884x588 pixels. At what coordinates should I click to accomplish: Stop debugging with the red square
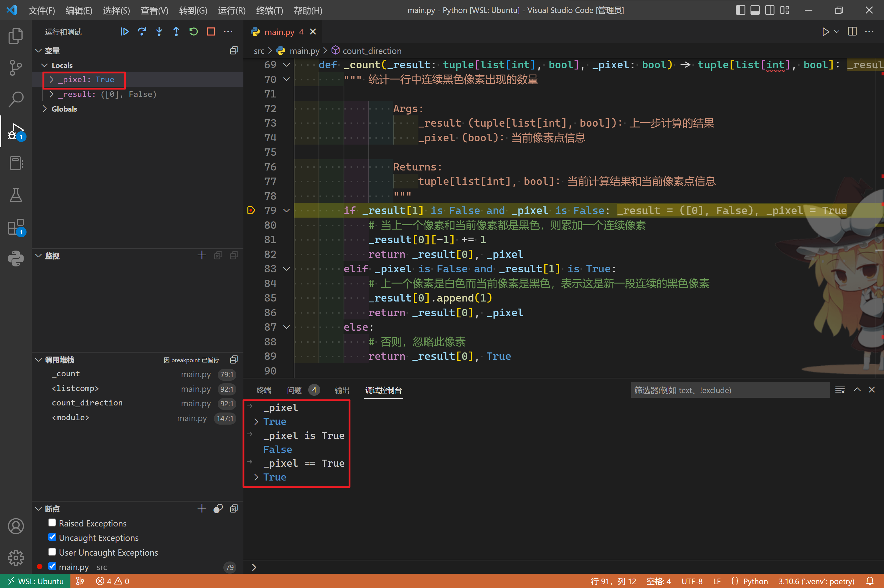pos(211,32)
